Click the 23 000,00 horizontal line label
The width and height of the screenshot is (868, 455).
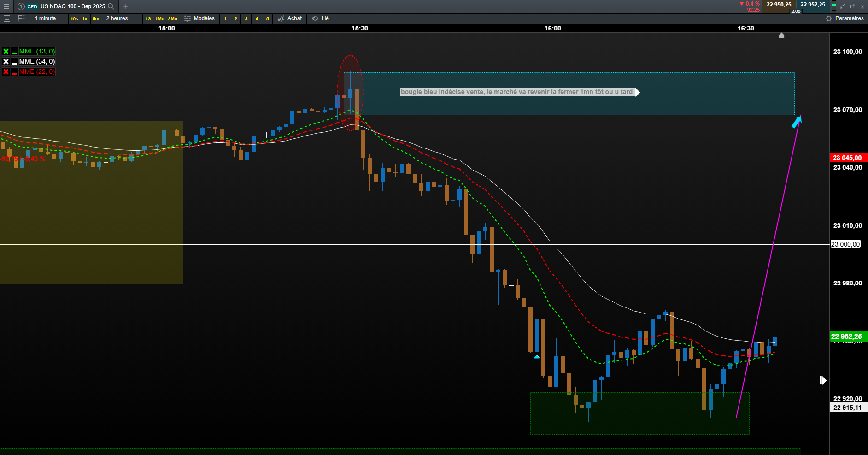[845, 244]
